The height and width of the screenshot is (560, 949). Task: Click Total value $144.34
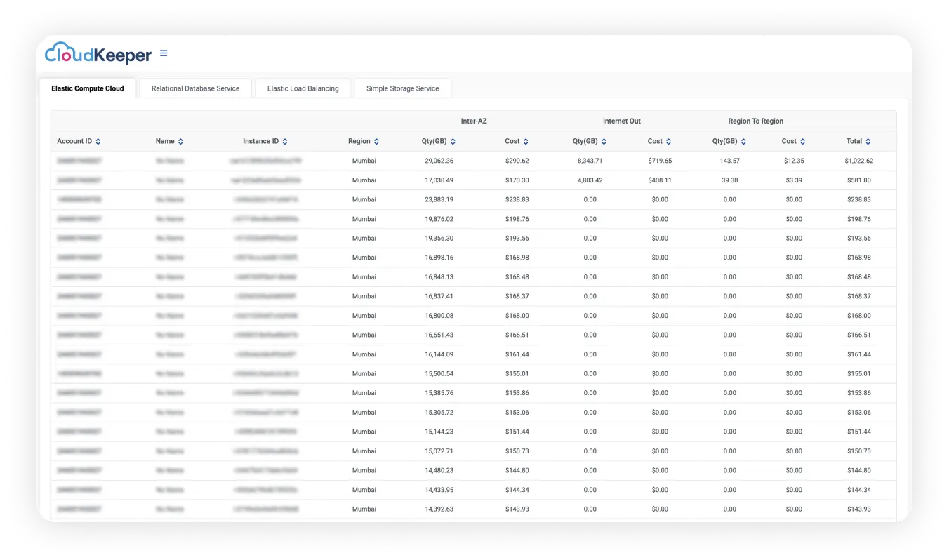pyautogui.click(x=859, y=490)
